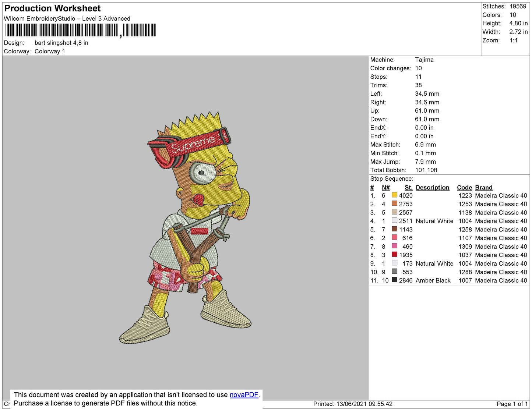Click the Trims value 38
Viewport: 532px width, 411px height.
(x=419, y=85)
